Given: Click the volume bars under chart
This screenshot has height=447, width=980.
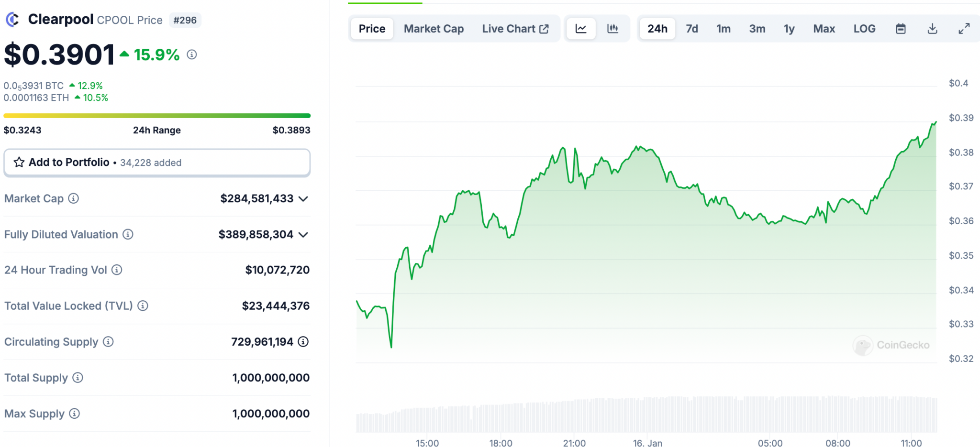Looking at the screenshot, I should (x=646, y=414).
